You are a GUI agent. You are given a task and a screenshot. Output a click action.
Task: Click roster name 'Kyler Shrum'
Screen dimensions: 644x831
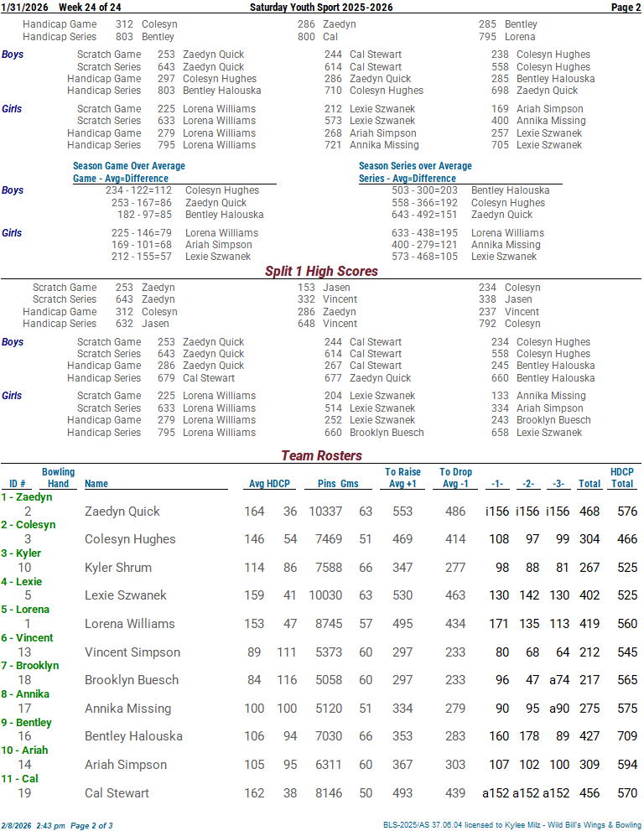coord(118,568)
